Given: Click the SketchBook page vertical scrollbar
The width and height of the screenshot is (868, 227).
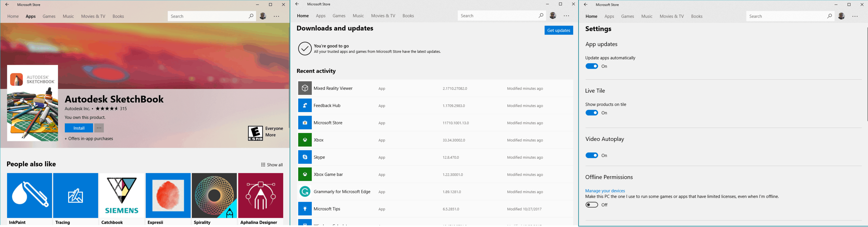Looking at the screenshot, I should pyautogui.click(x=288, y=77).
